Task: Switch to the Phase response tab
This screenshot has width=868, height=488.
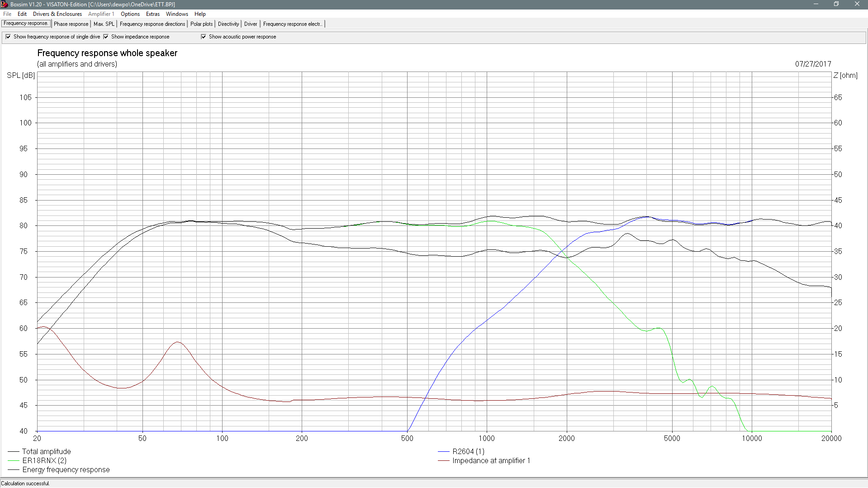Action: [x=71, y=24]
